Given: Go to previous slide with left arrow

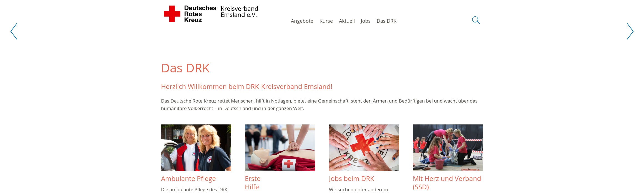Looking at the screenshot, I should pyautogui.click(x=14, y=31).
